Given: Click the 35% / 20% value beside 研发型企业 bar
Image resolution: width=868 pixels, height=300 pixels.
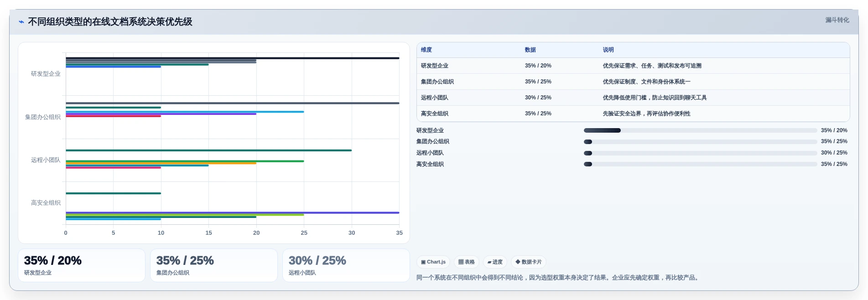Looking at the screenshot, I should click(834, 130).
